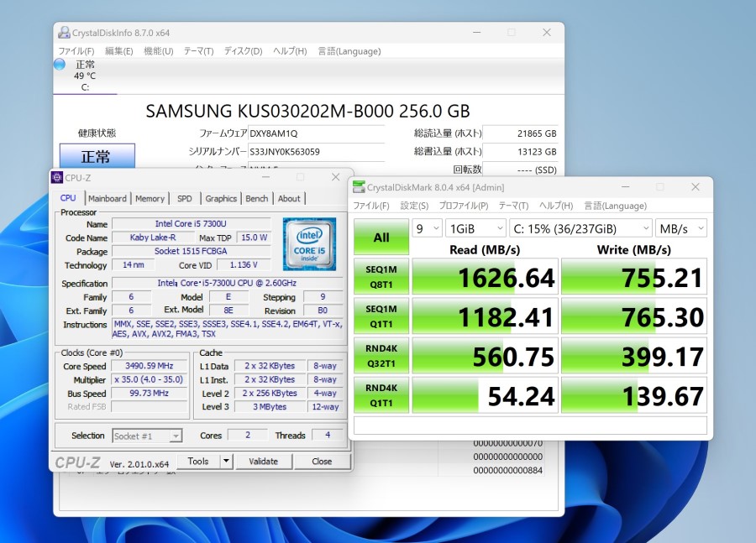Click the serial number field S33JNY0K563059
This screenshot has height=543, width=756.
tap(316, 152)
